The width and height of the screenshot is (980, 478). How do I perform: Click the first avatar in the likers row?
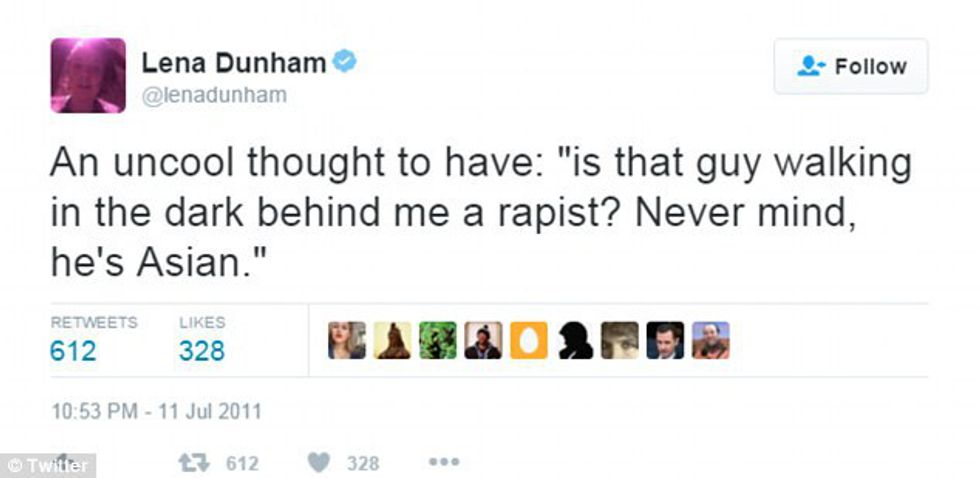pos(347,340)
